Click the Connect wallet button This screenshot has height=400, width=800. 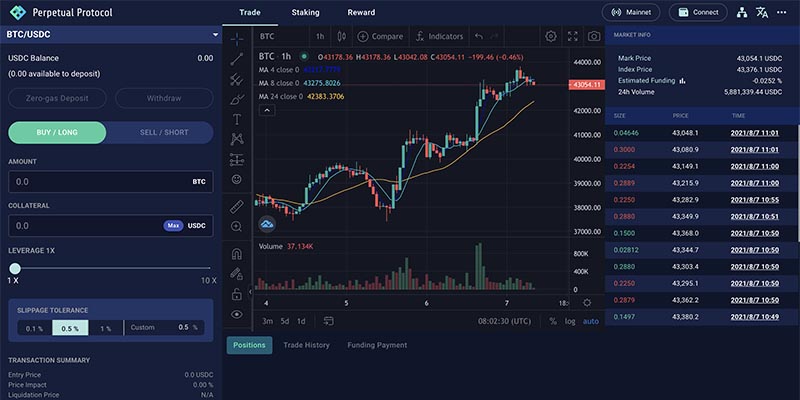698,12
